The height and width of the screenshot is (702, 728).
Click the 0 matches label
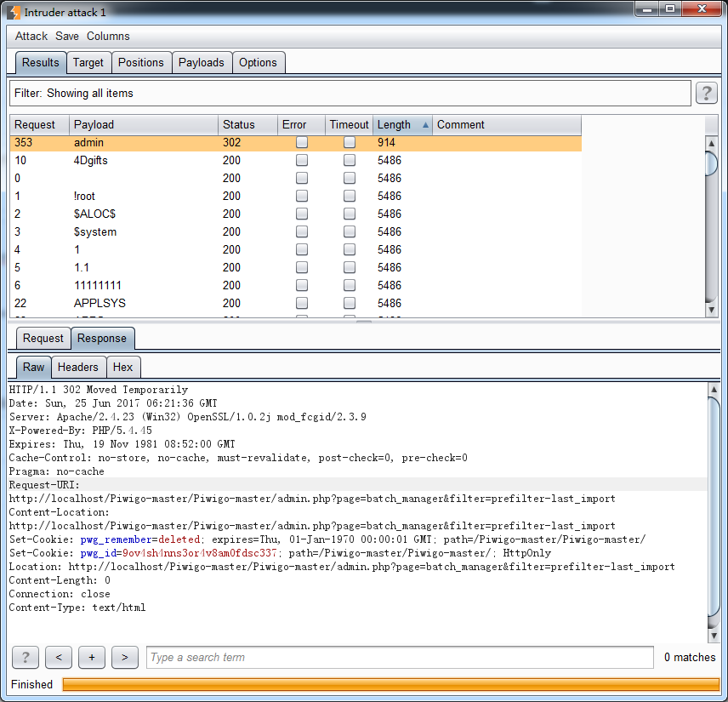pos(690,658)
